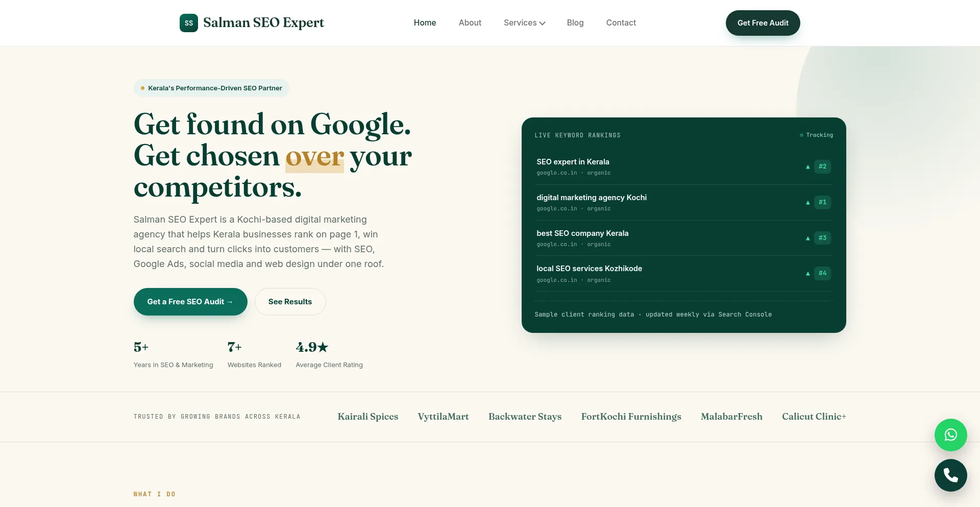This screenshot has height=507, width=980.
Task: Click up-arrow beside digital marketing agency Kochi
Action: click(807, 203)
